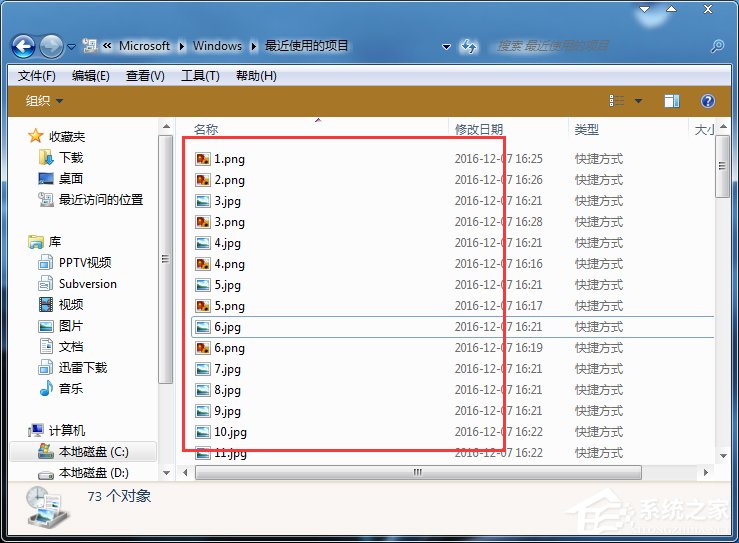This screenshot has height=543, width=739.
Task: Open the 文件(F) menu
Action: click(x=36, y=76)
